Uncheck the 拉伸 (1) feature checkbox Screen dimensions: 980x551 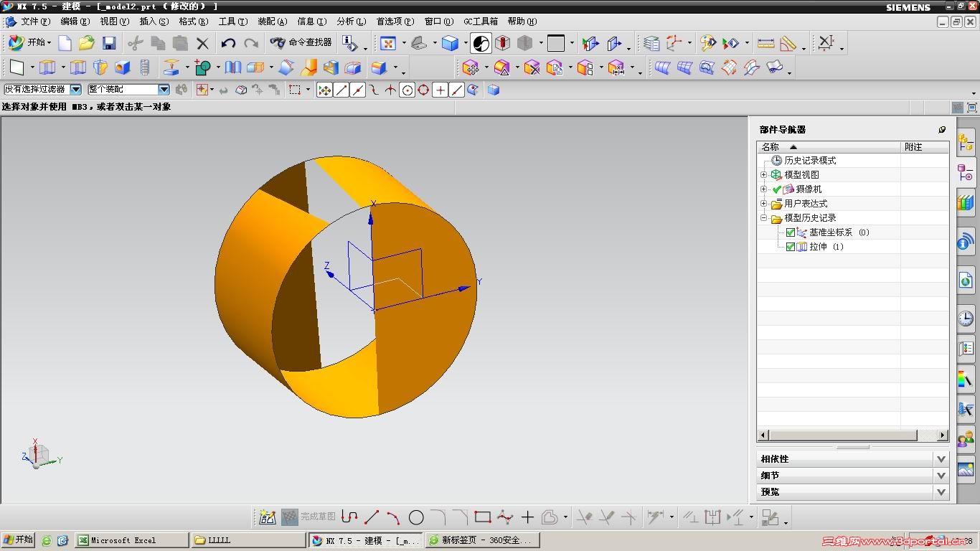coord(791,247)
